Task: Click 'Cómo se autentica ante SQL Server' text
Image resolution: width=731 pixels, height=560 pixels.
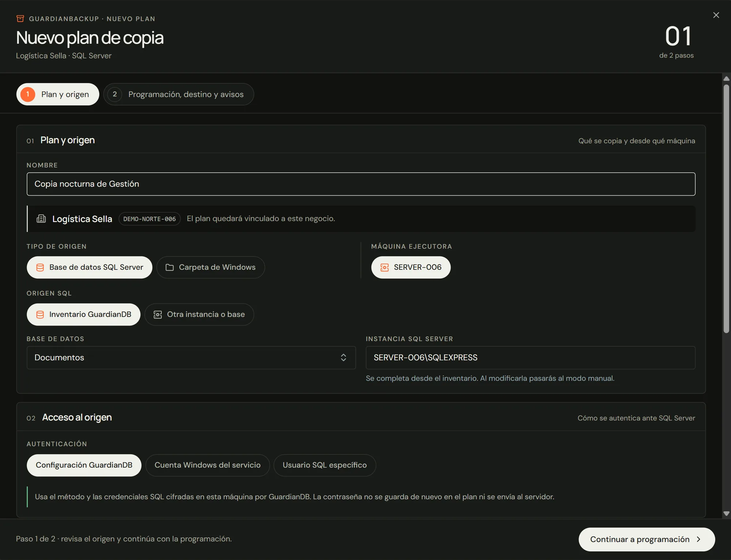Action: coord(636,418)
